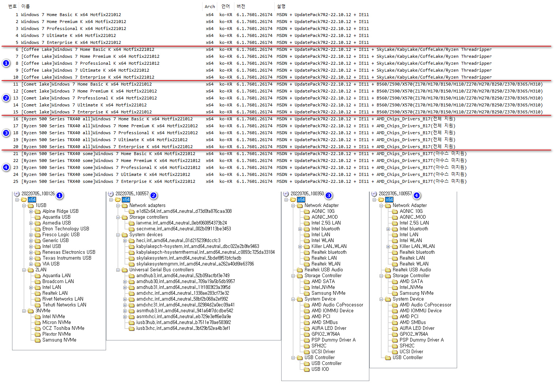Viewport: 554px width, 392px height.
Task: Select the Aquantia LAN tree item
Action: (x=56, y=276)
